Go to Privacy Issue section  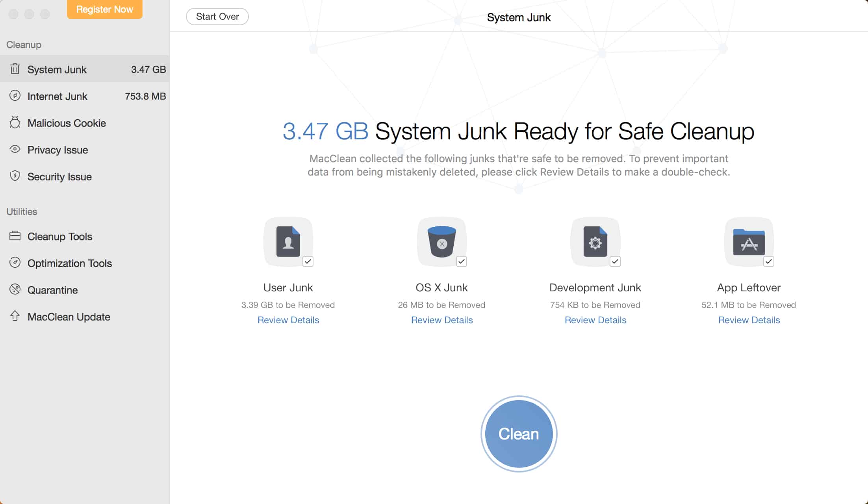pyautogui.click(x=85, y=150)
